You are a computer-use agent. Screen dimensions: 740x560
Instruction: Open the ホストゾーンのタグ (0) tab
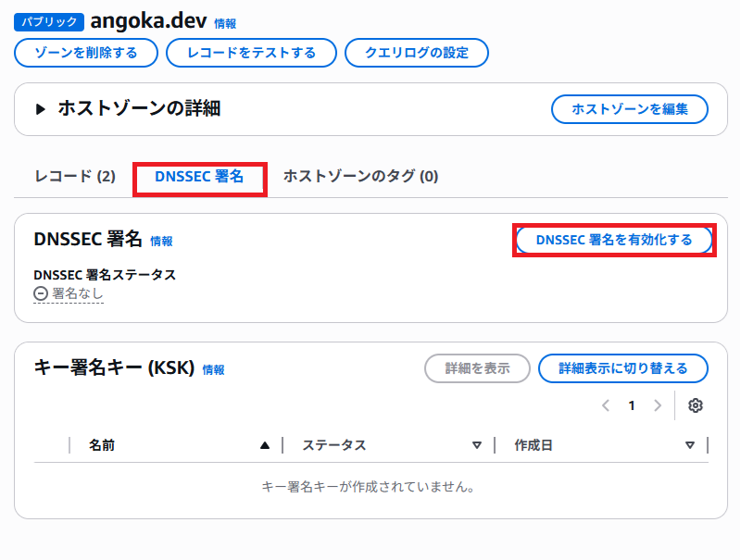(360, 176)
